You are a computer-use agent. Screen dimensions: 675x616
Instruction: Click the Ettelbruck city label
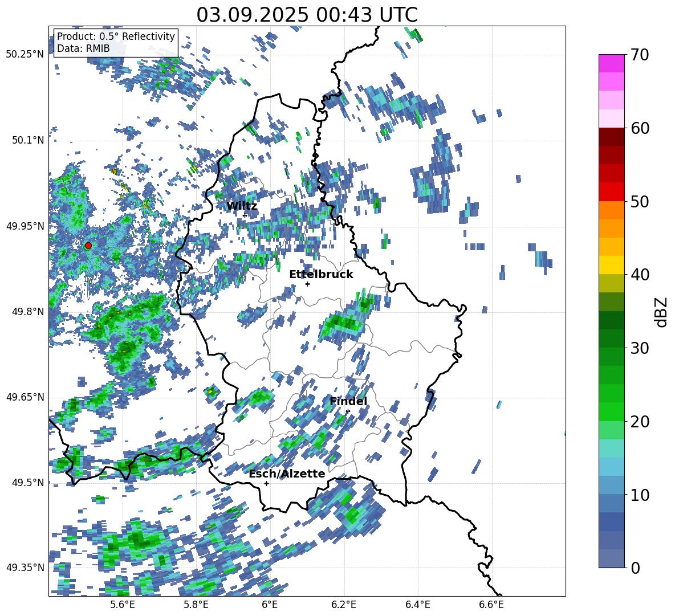tap(321, 275)
